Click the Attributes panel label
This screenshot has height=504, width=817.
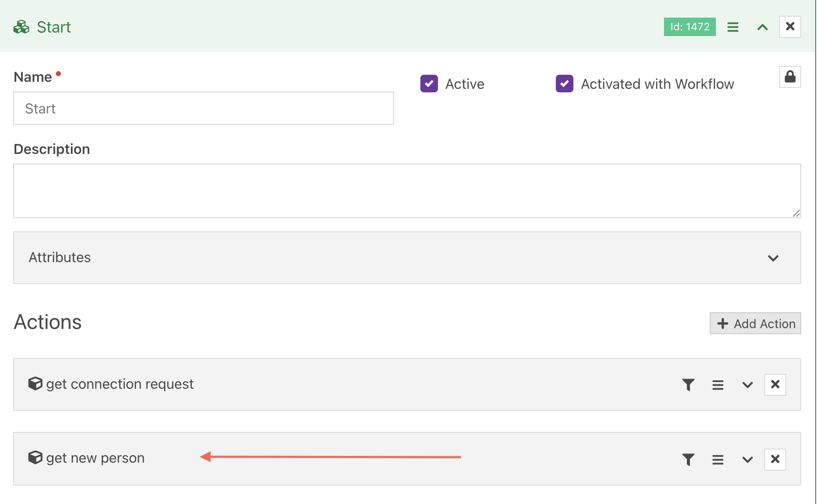tap(60, 257)
